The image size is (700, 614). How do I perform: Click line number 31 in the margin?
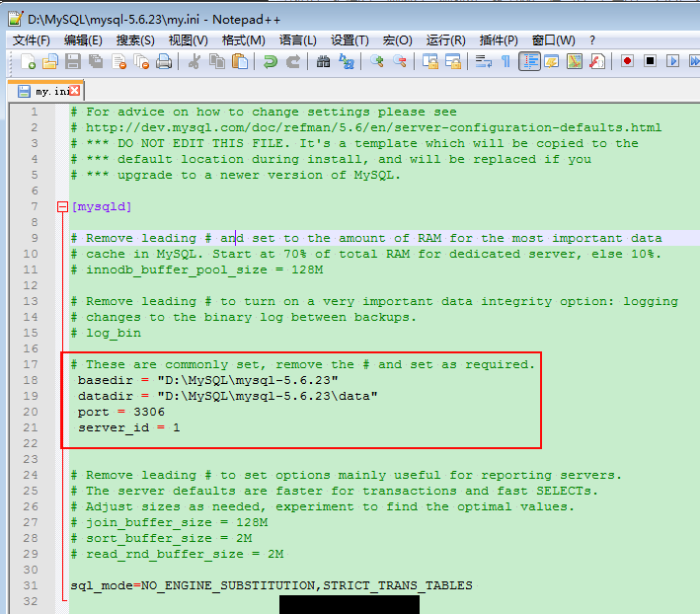coord(31,586)
